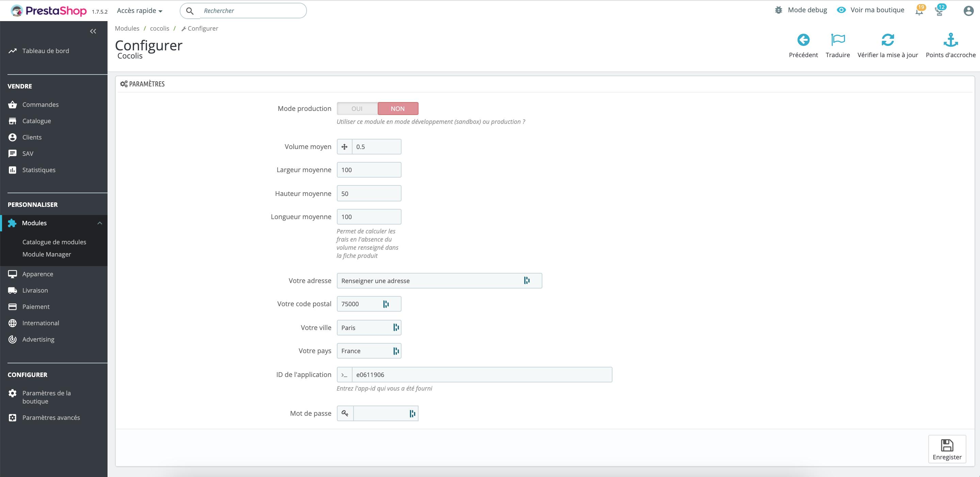Collapse the sidebar with the double-chevron

tap(93, 31)
